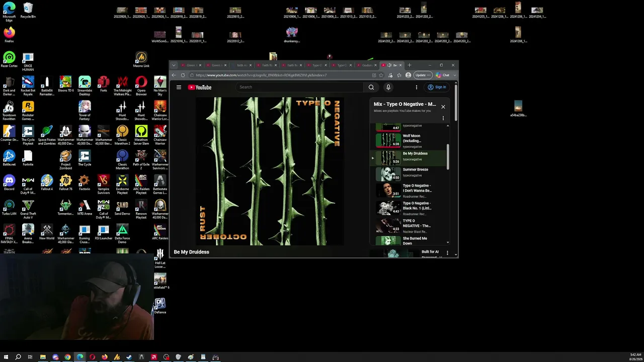Image resolution: width=644 pixels, height=362 pixels.
Task: Open YouTube settings three-dot menu beside Sign in
Action: click(x=417, y=87)
